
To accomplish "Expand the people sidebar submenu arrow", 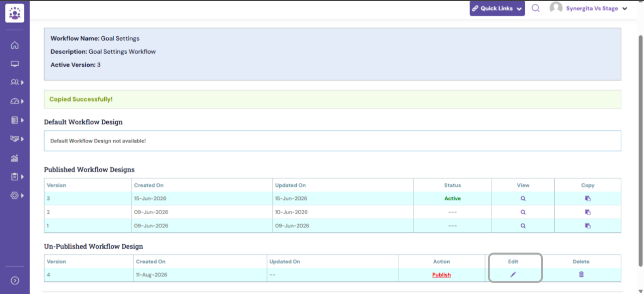I will coord(23,82).
